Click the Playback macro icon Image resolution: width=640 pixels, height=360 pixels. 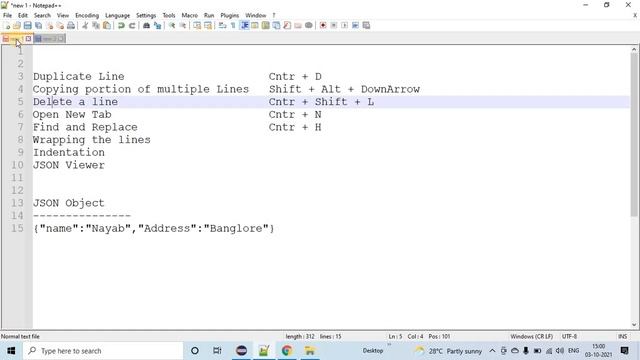tap(344, 25)
